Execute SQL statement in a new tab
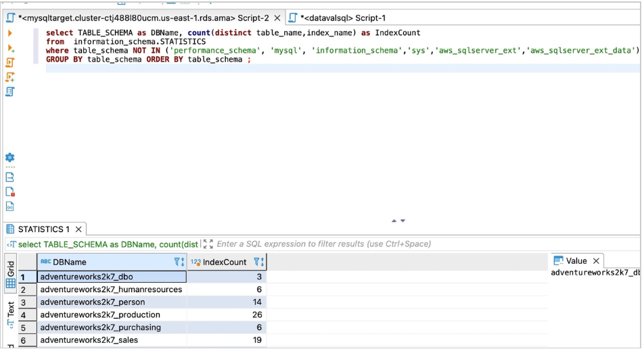Screen dimensions: 644x349 tap(10, 48)
